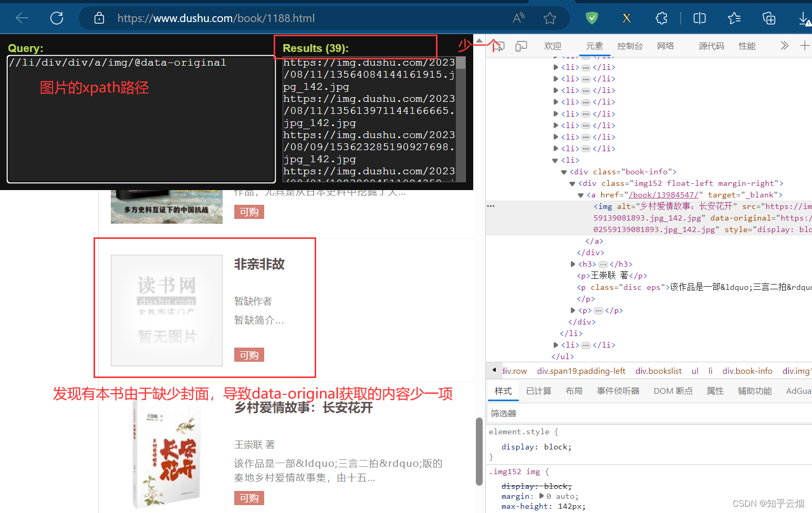Screen dimensions: 812x513
Task: Open the 性能 tab
Action: (x=747, y=46)
